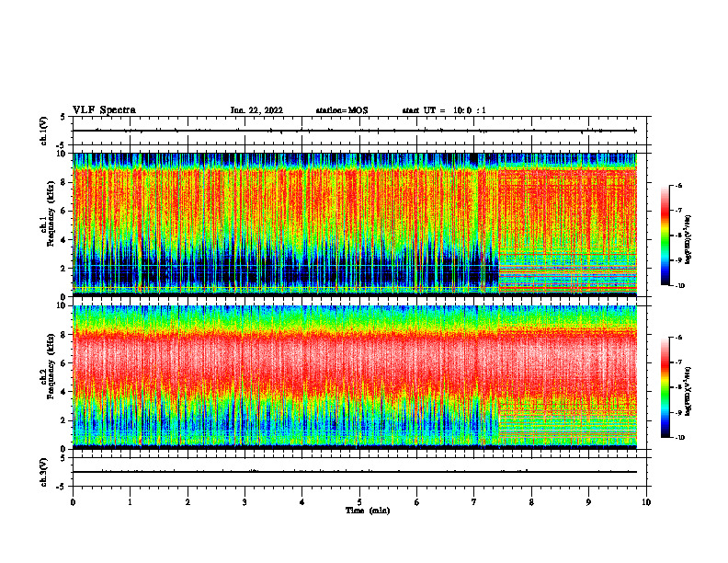Click inside the ch.2 spectrogram panel

(355, 377)
